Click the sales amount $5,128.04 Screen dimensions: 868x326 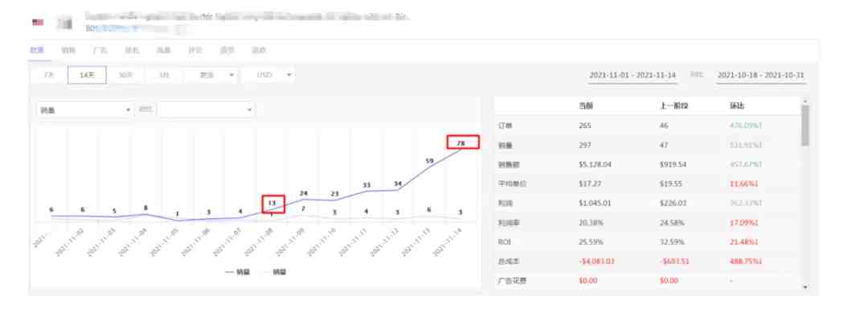tap(596, 165)
